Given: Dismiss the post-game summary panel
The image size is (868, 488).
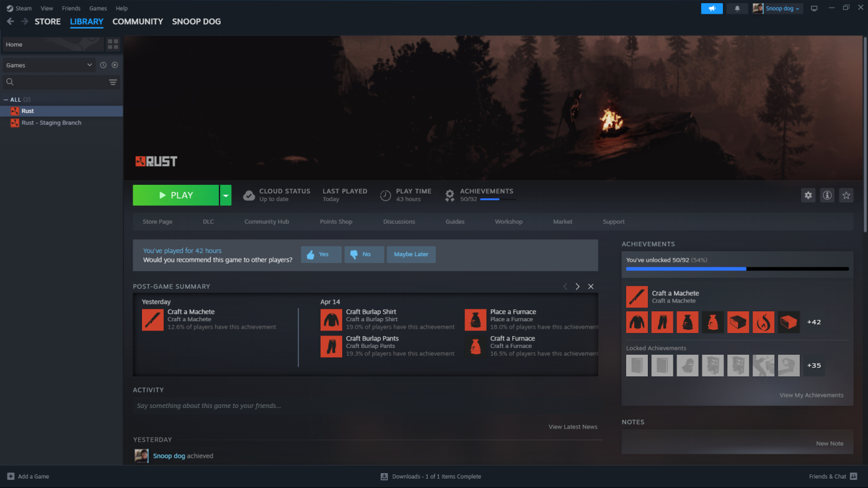Looking at the screenshot, I should [x=591, y=286].
